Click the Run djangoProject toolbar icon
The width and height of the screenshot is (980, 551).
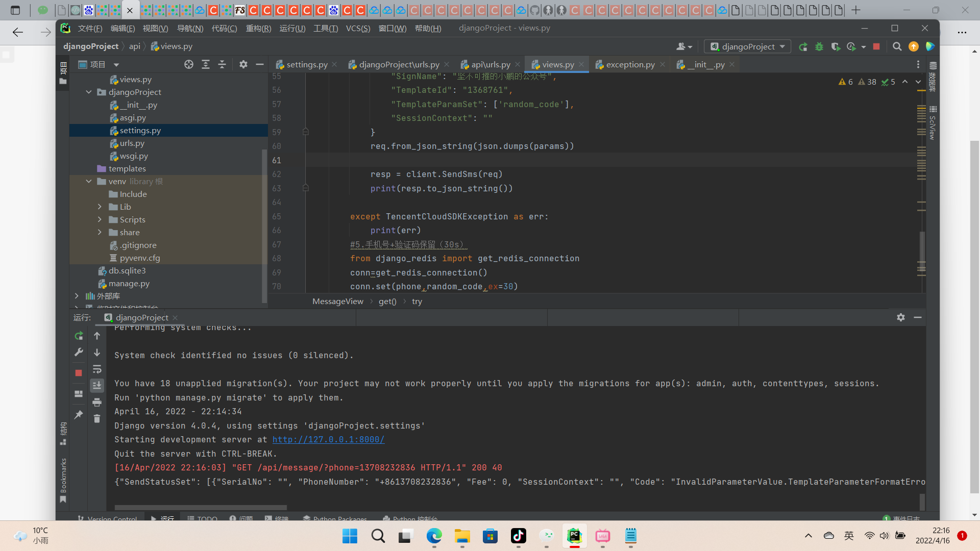click(x=803, y=46)
